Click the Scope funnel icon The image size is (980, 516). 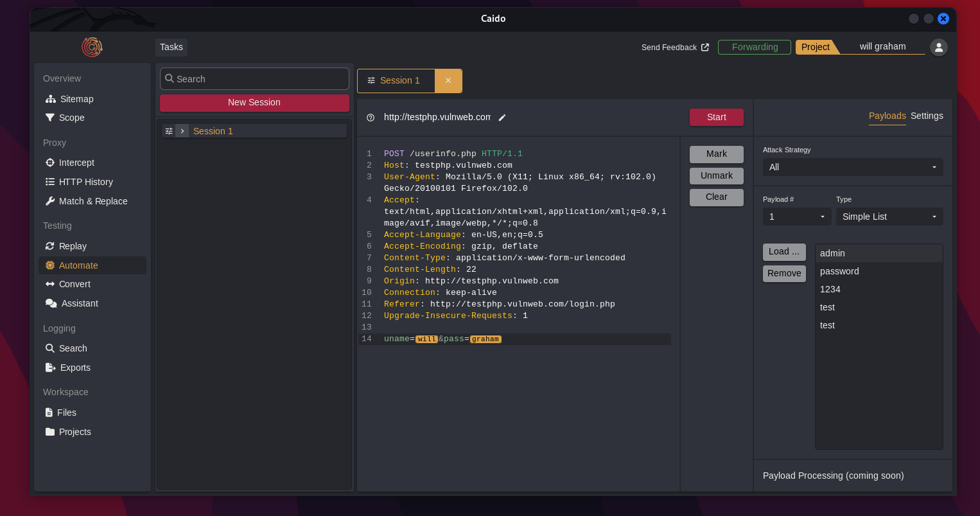[50, 118]
